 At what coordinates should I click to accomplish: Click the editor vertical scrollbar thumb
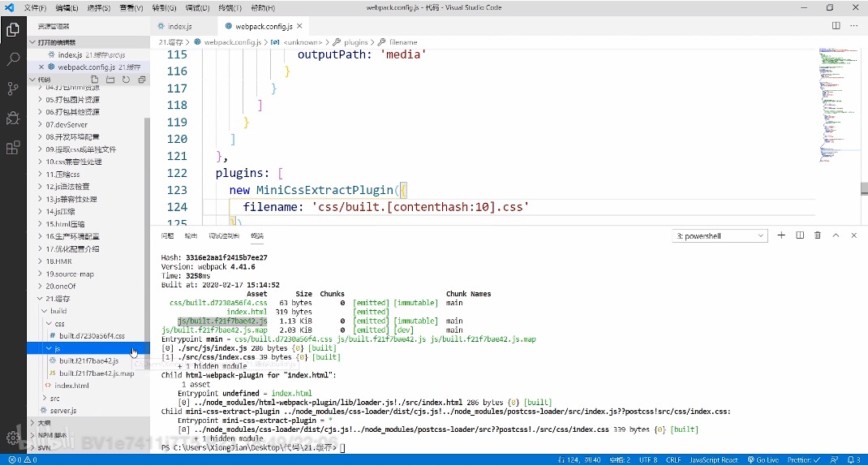pos(864,188)
